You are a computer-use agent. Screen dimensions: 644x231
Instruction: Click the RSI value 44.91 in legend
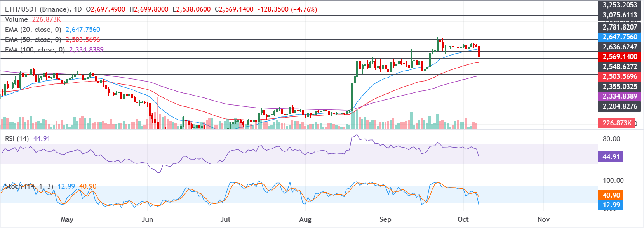42,138
